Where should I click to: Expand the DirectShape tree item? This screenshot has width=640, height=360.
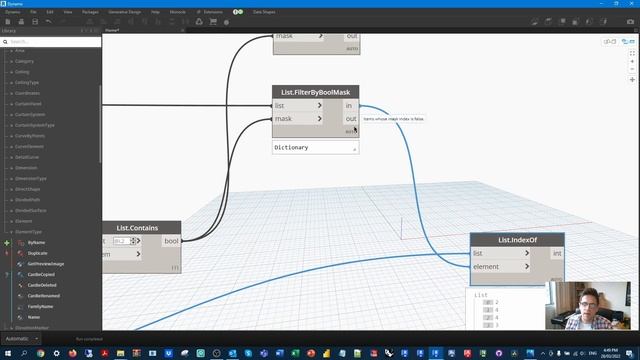pyautogui.click(x=27, y=189)
